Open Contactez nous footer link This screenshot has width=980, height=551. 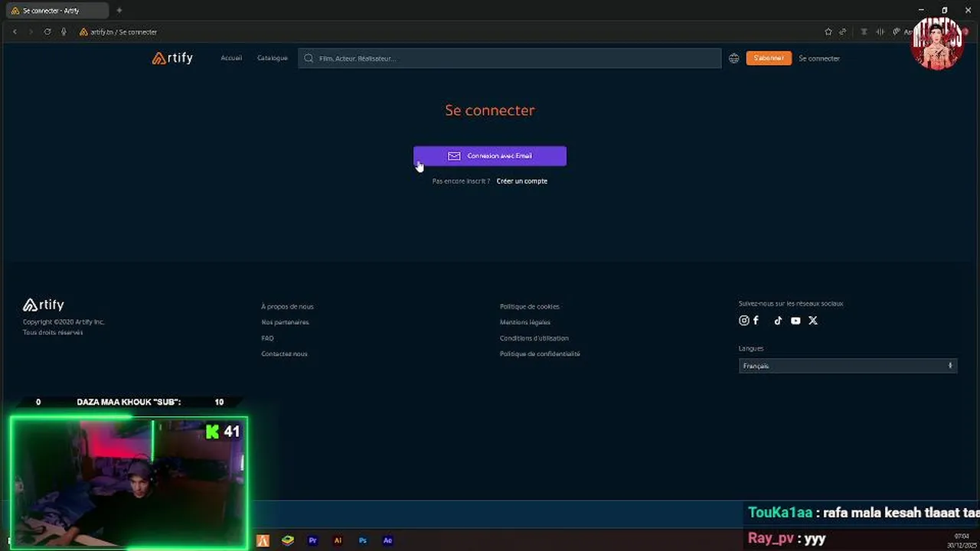click(x=284, y=354)
